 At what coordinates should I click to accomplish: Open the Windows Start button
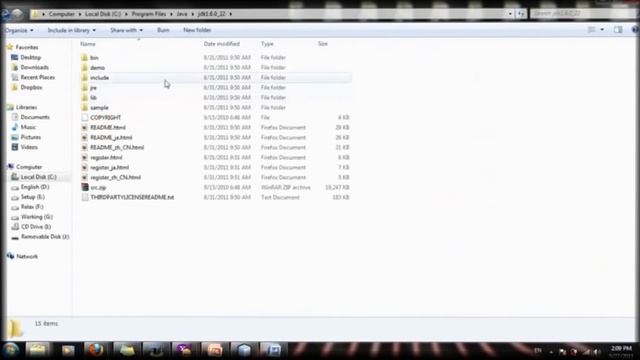[11, 350]
